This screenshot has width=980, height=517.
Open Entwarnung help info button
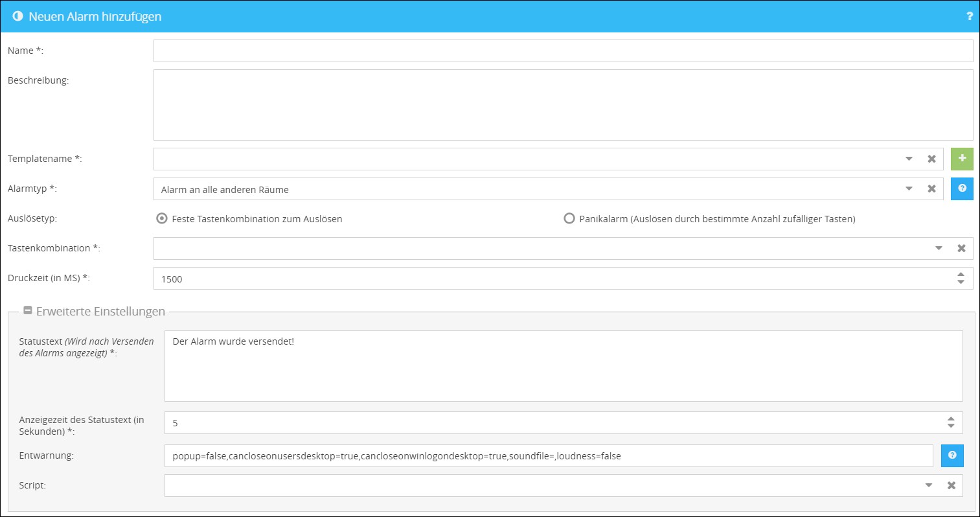coord(952,455)
